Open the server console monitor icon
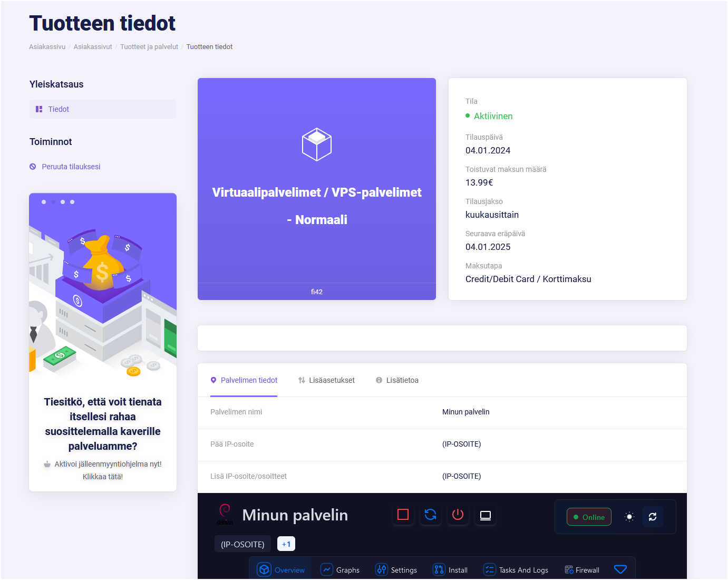 pyautogui.click(x=485, y=515)
